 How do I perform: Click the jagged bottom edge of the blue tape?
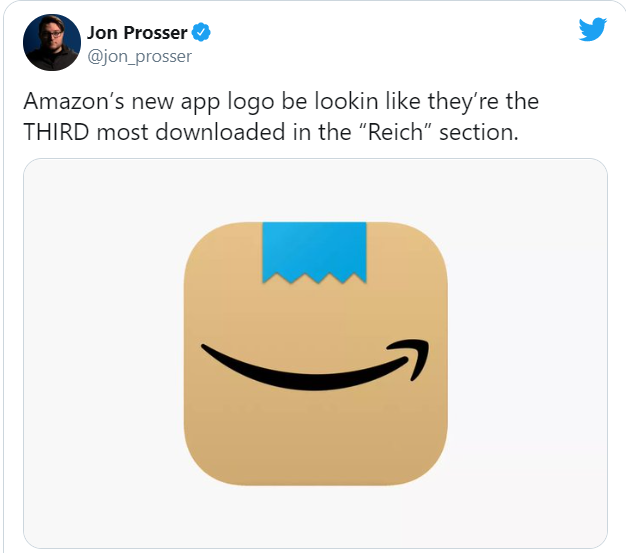[x=314, y=277]
